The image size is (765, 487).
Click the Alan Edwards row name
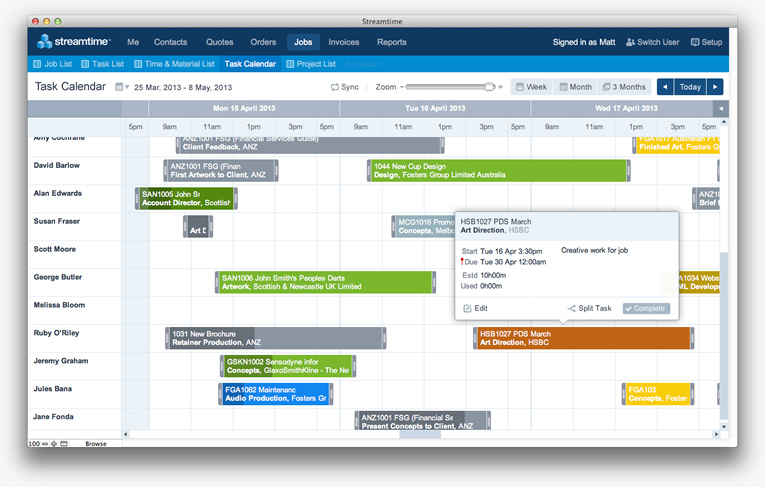[x=58, y=193]
